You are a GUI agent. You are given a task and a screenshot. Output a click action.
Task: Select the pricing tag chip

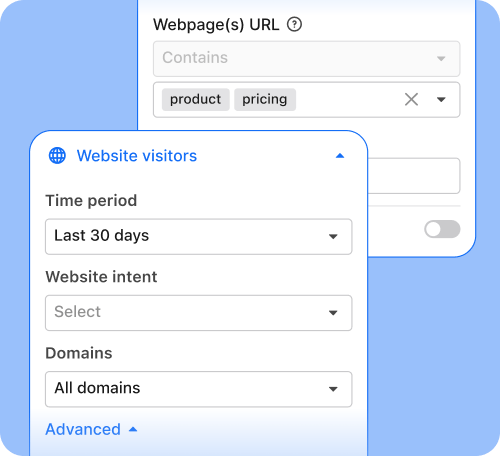(x=265, y=99)
